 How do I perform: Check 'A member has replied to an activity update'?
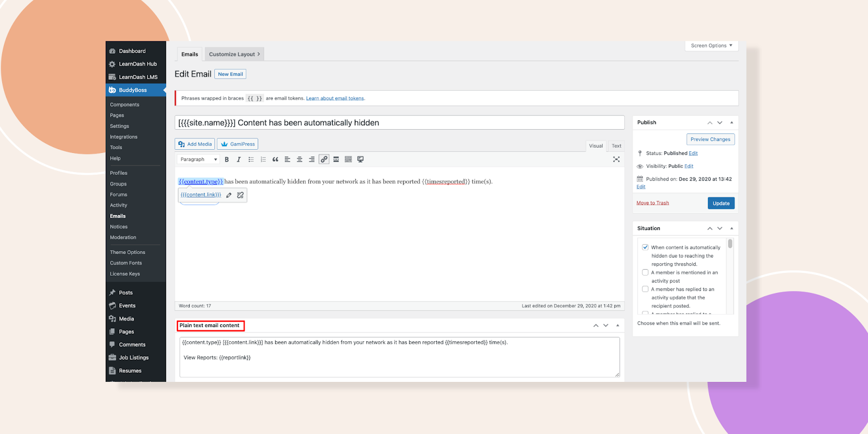645,289
